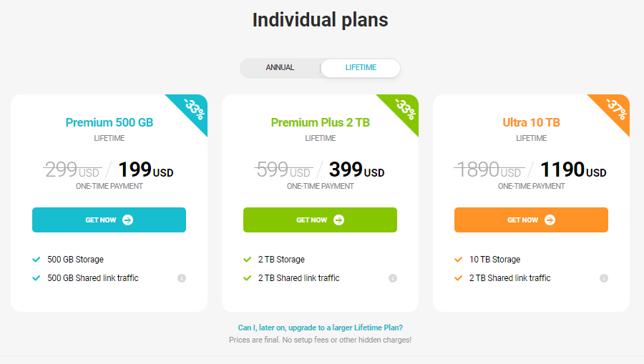Click info icon in Premium 500 GB card
The width and height of the screenshot is (644, 364).
tap(182, 278)
